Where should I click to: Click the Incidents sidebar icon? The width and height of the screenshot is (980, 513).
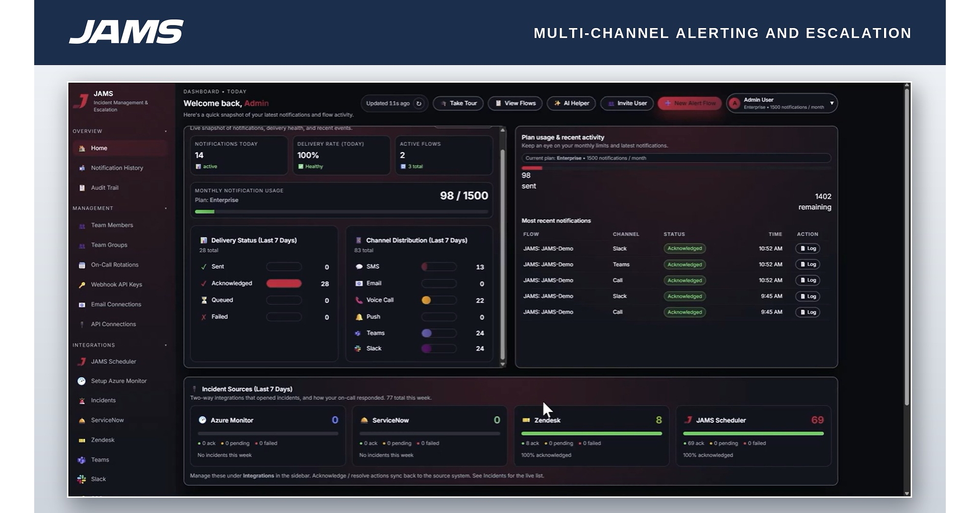pyautogui.click(x=82, y=401)
